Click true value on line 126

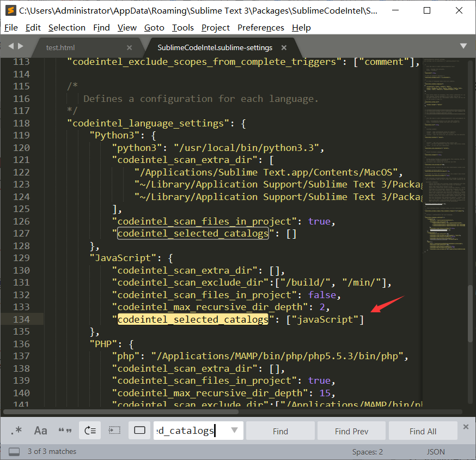coord(319,221)
